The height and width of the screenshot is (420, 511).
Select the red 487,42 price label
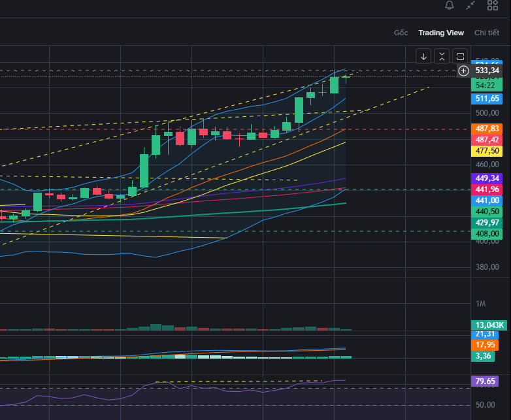pos(487,140)
